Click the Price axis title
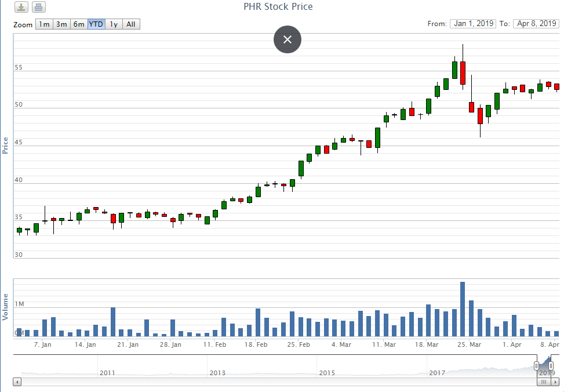Image resolution: width=564 pixels, height=392 pixels. click(5, 146)
